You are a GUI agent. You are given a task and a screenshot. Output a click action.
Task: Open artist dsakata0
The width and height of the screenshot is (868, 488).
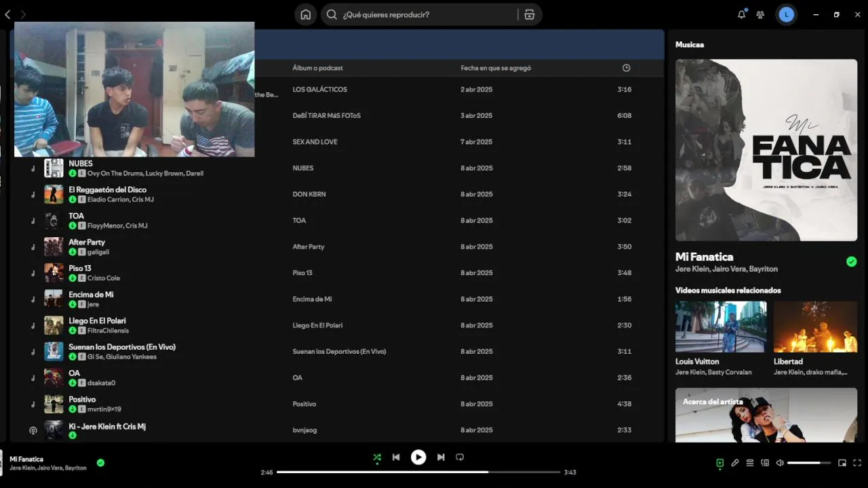point(101,383)
